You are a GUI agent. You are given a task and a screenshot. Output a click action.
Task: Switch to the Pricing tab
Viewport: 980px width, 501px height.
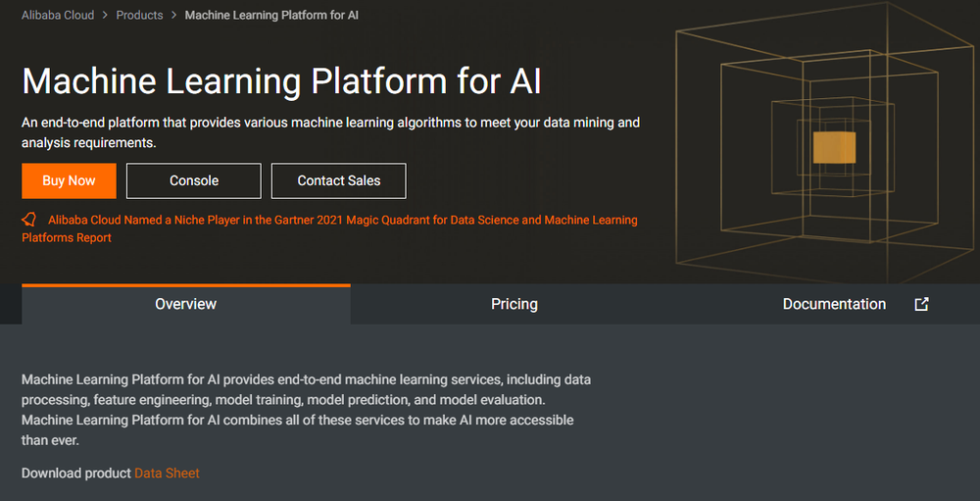[514, 304]
